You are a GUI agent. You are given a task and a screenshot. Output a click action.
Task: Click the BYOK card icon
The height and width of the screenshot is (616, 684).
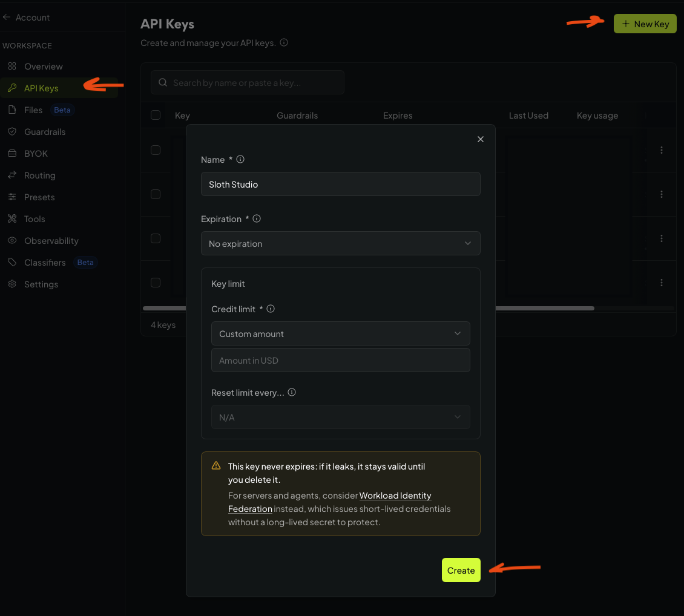(12, 154)
